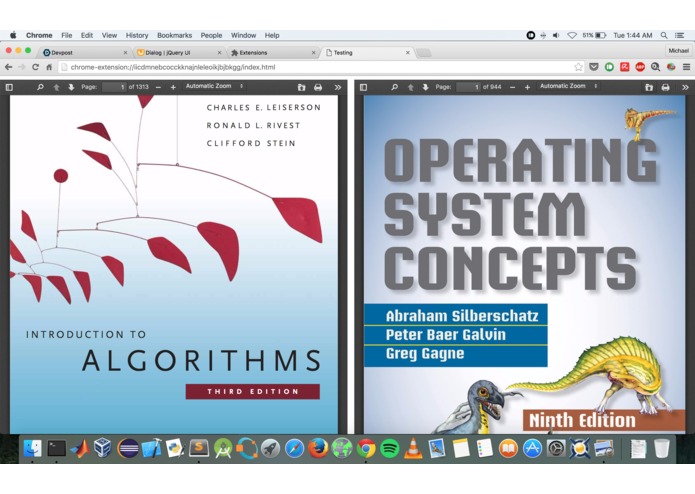Expand tools menu in left PDF viewer

338,87
